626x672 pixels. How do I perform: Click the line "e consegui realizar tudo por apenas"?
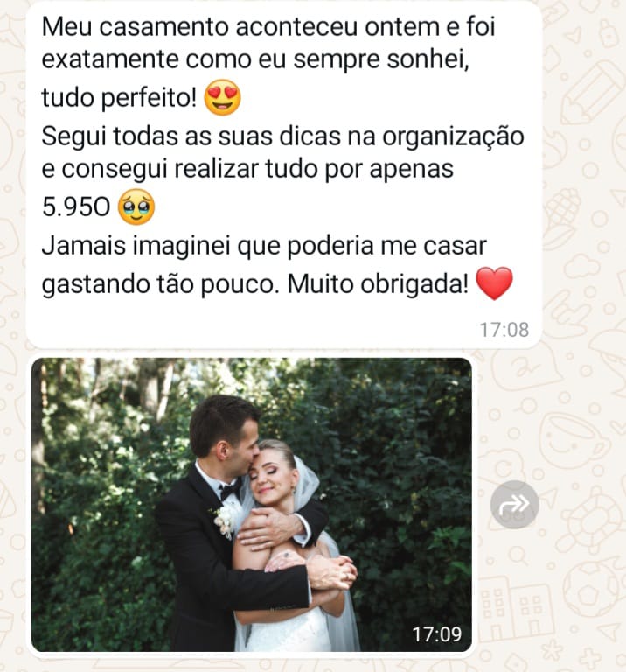(x=247, y=169)
